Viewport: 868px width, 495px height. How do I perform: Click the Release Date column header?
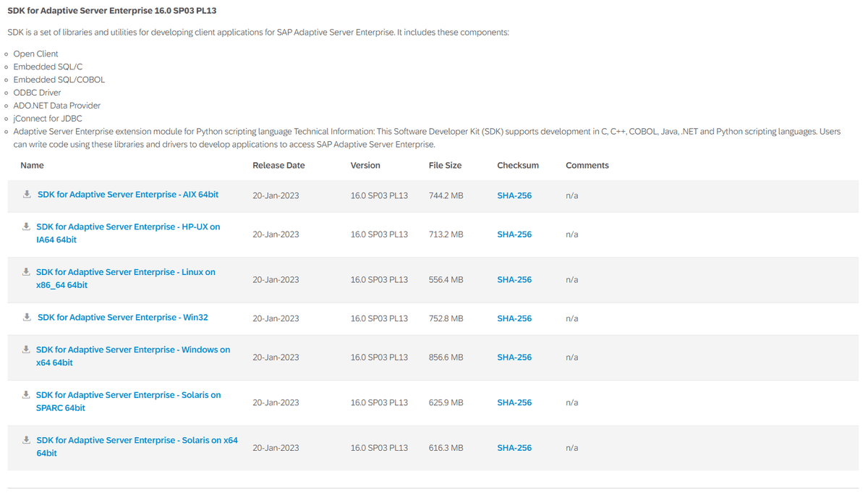[x=278, y=166]
